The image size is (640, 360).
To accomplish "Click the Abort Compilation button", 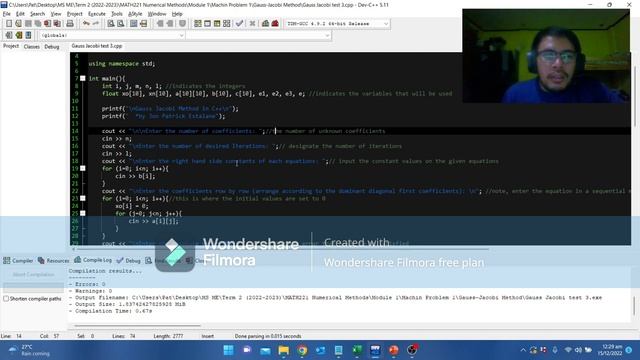I will (x=33, y=275).
